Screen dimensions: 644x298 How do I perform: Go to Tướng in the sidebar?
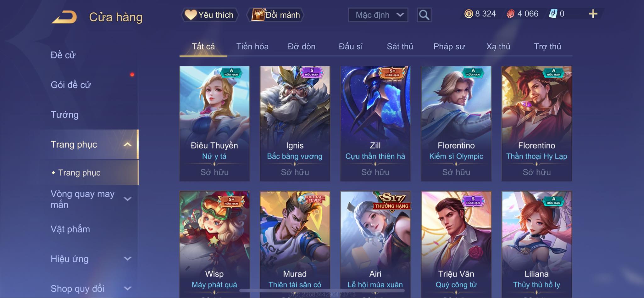(64, 115)
